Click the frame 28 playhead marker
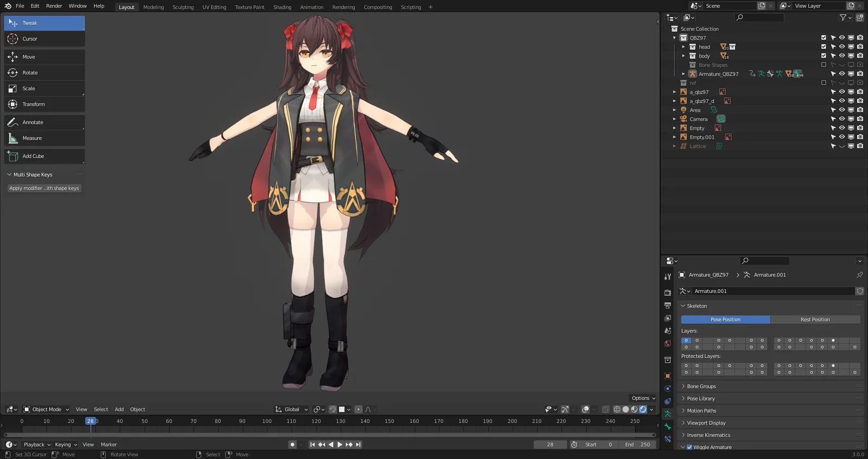 tap(91, 421)
